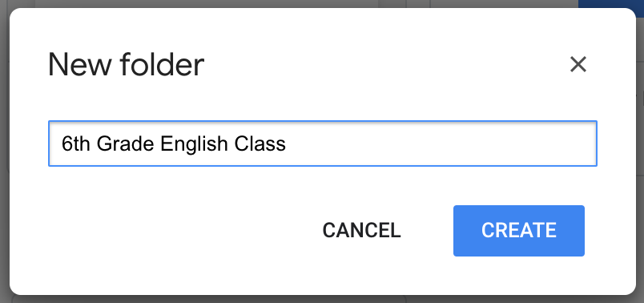The height and width of the screenshot is (303, 644).
Task: Place cursor after the word 'Class'
Action: [x=286, y=144]
